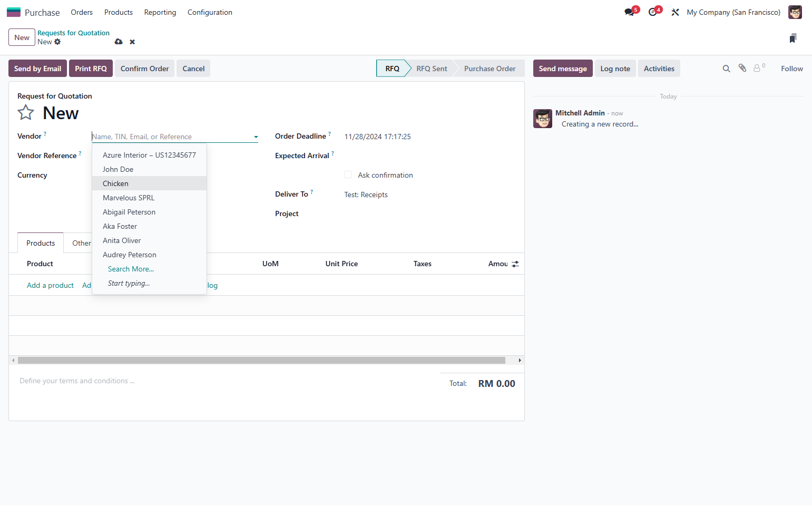This screenshot has width=812, height=505.
Task: Save record manually with cloud icon
Action: [x=119, y=42]
